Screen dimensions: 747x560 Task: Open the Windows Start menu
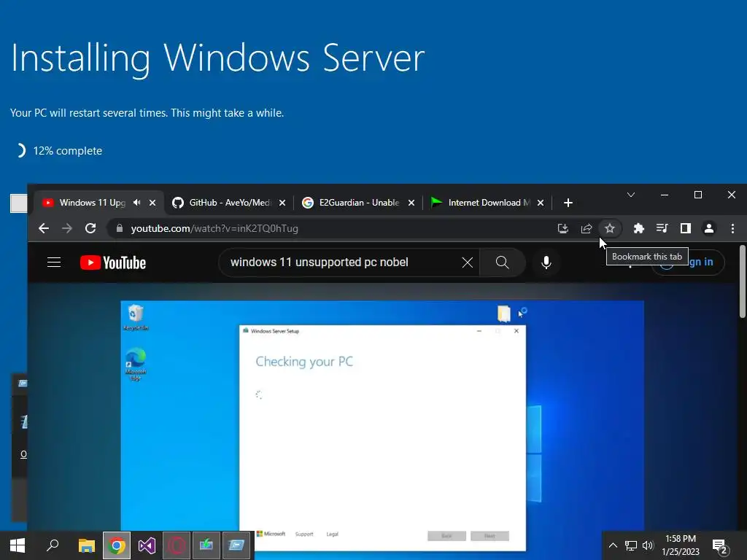point(18,545)
